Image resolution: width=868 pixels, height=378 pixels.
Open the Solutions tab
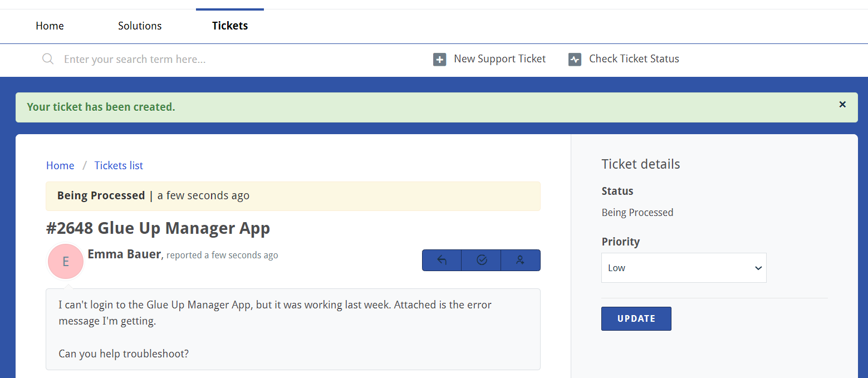pyautogui.click(x=140, y=26)
